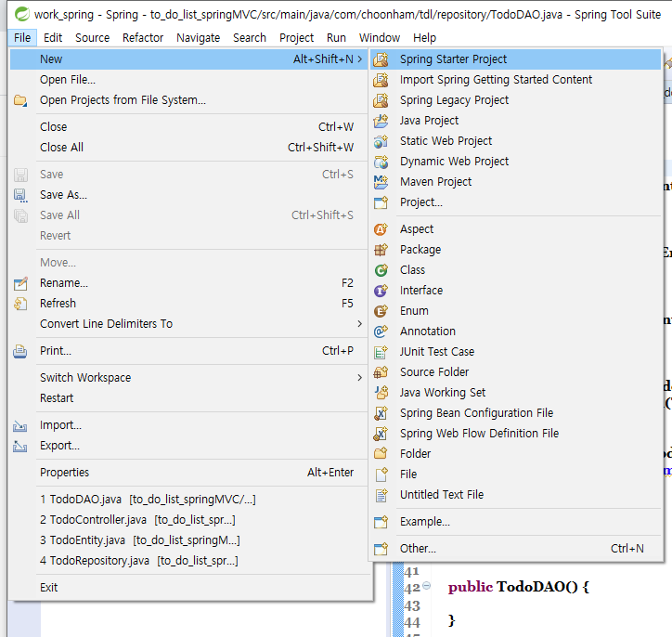
Task: Click the Import icon in File menu
Action: 20,425
